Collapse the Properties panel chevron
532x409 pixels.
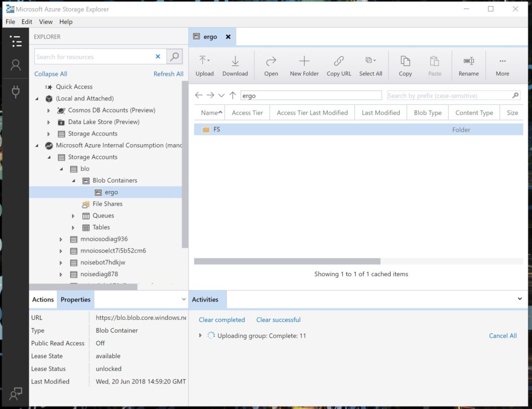tap(183, 299)
